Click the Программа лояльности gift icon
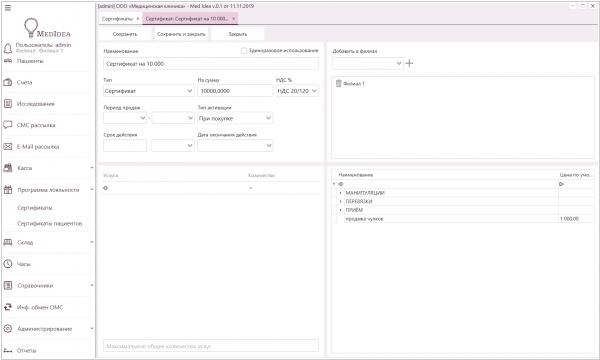This screenshot has width=600, height=360. (8, 190)
